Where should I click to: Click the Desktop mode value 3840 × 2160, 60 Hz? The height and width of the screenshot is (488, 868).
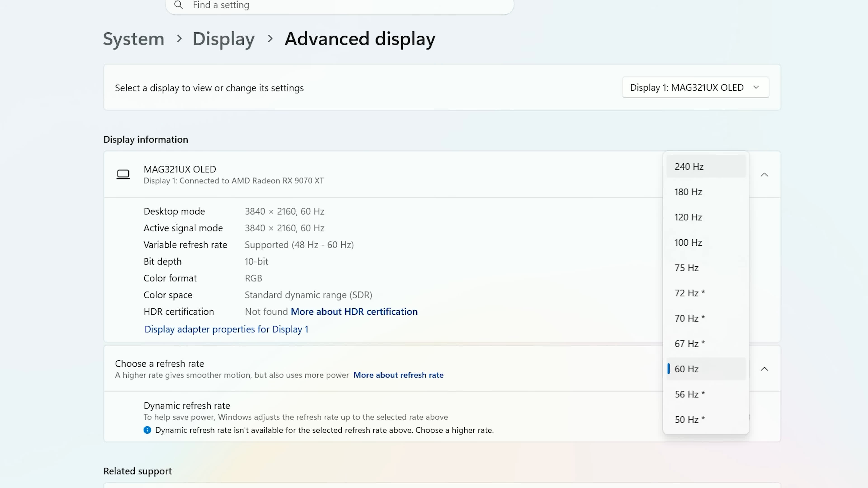284,211
